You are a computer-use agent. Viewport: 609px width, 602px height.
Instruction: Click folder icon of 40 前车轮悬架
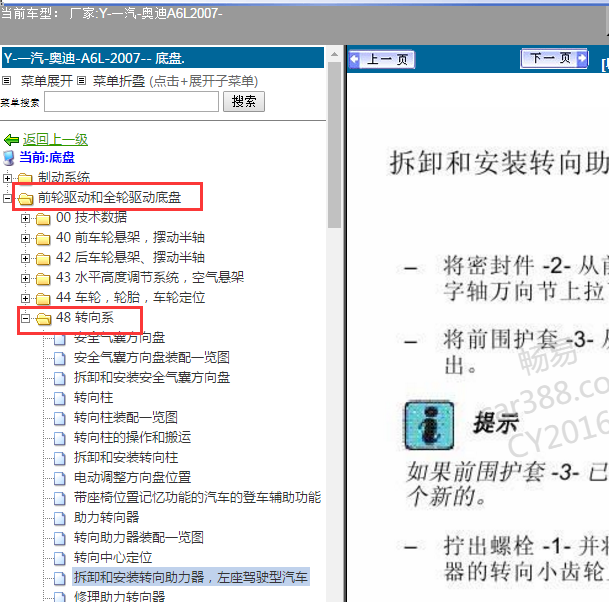coord(43,238)
